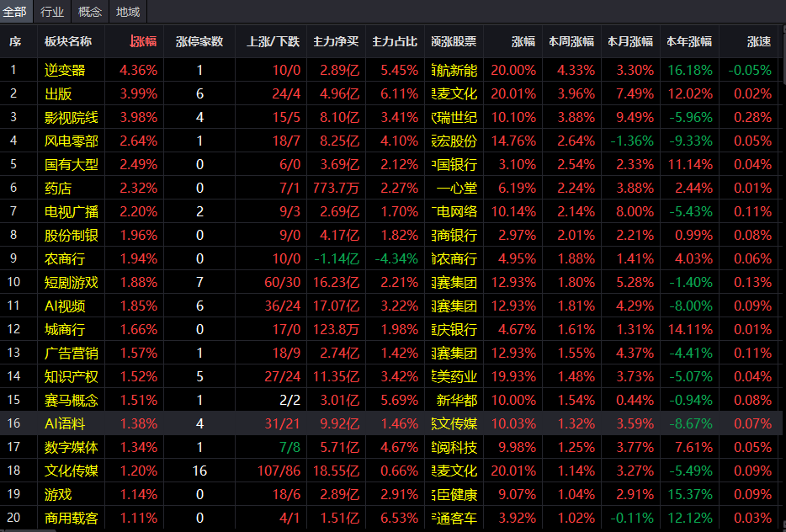
Task: Open the 行业 tab
Action: point(52,12)
